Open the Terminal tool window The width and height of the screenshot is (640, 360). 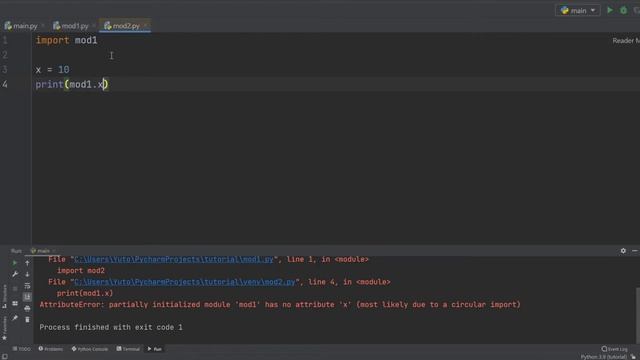pos(128,349)
